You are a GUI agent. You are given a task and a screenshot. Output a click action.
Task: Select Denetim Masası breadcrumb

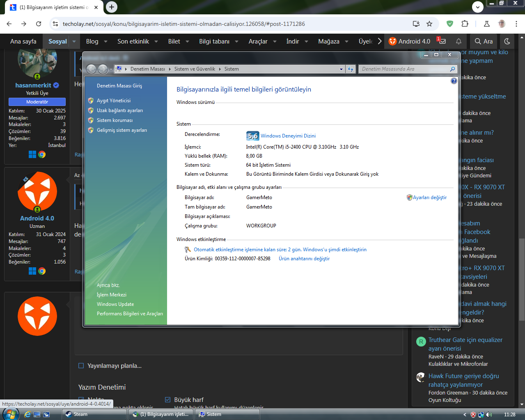[148, 69]
